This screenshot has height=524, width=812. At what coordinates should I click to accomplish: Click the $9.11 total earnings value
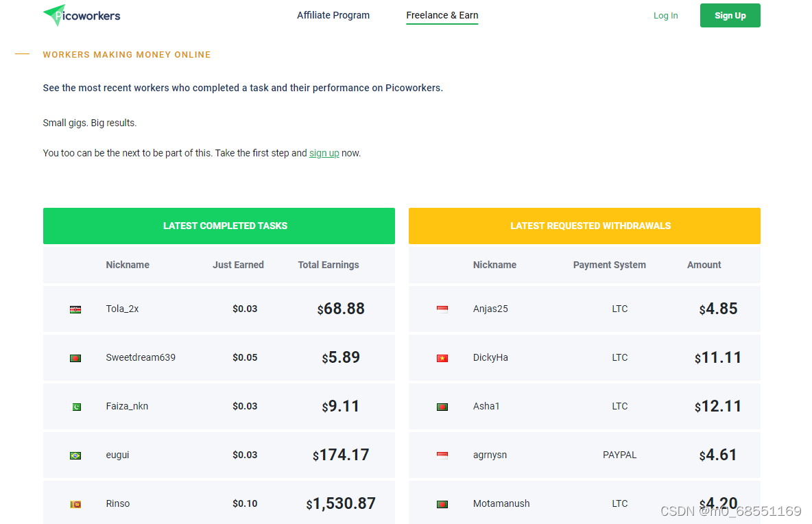[x=341, y=407]
